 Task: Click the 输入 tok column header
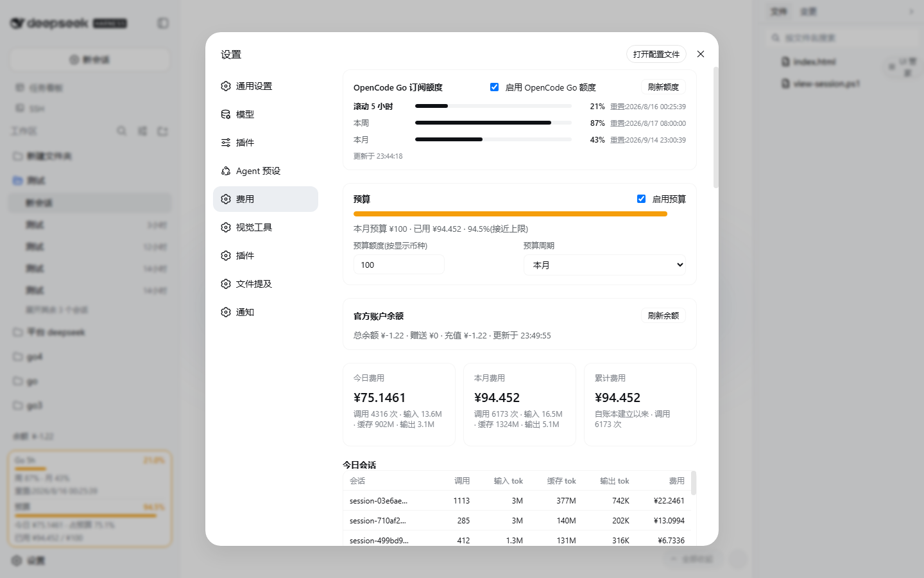[508, 481]
